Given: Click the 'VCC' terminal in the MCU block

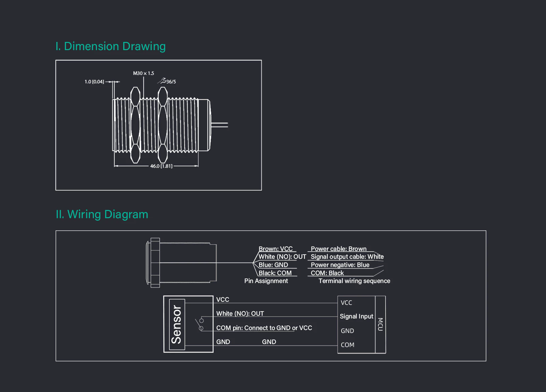Looking at the screenshot, I should tap(346, 303).
